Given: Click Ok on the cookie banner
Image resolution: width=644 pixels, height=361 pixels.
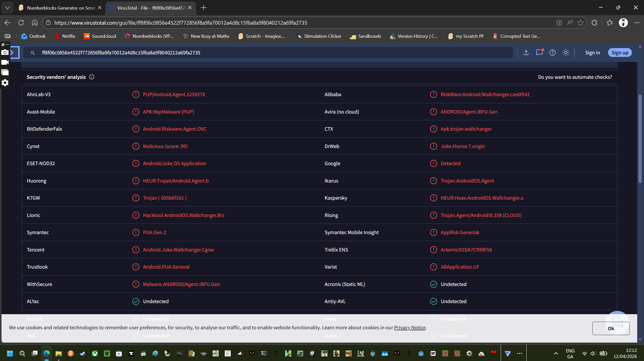Looking at the screenshot, I should point(611,328).
